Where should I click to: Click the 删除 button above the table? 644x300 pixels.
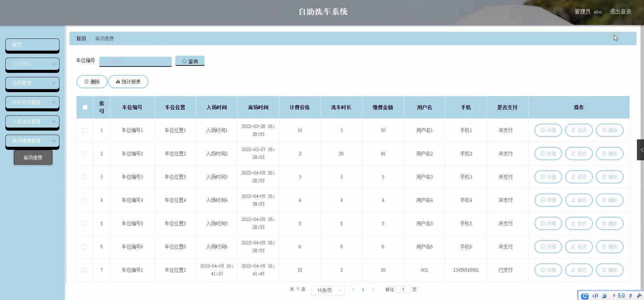(92, 82)
